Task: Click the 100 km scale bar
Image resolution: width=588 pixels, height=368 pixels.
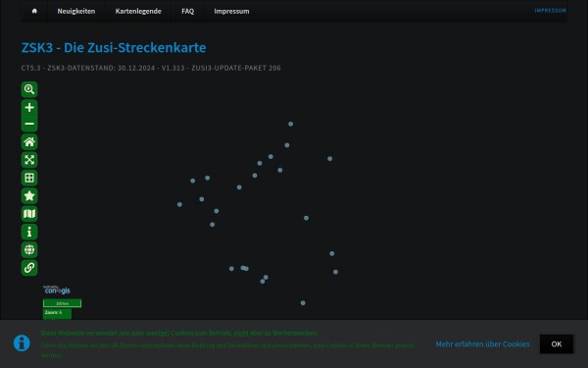Action: (63, 303)
